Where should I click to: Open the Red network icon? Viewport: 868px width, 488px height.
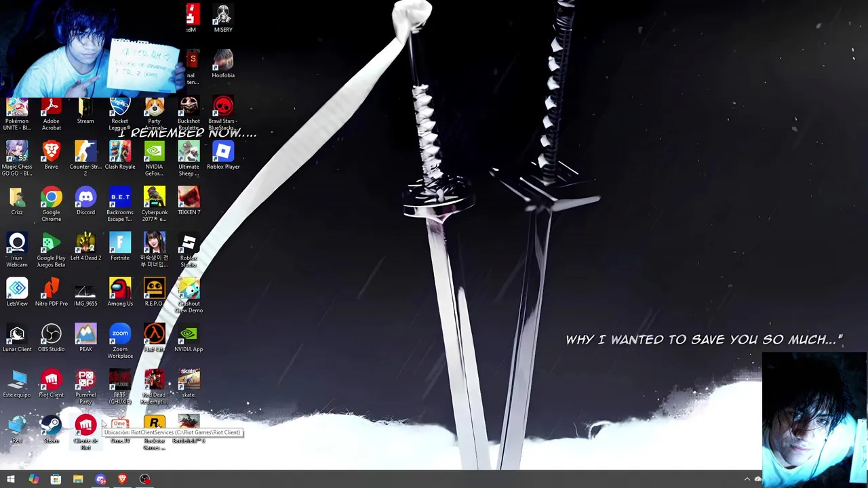[17, 429]
